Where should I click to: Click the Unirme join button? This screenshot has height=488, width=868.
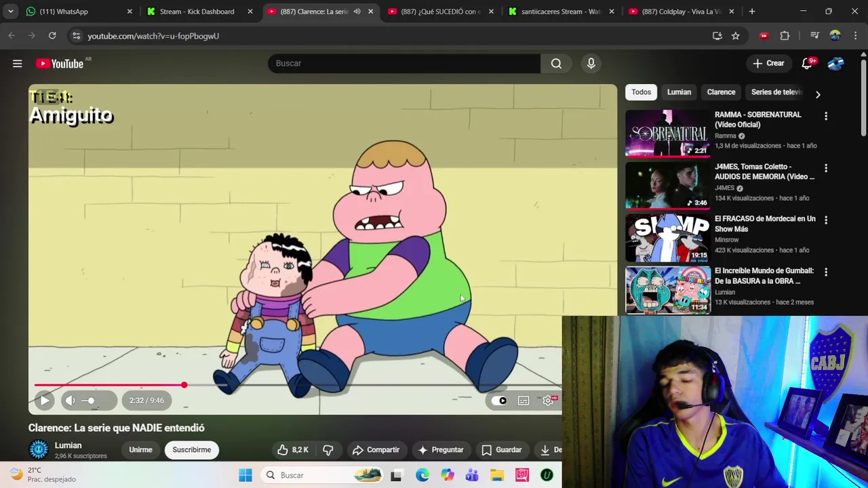click(x=140, y=449)
